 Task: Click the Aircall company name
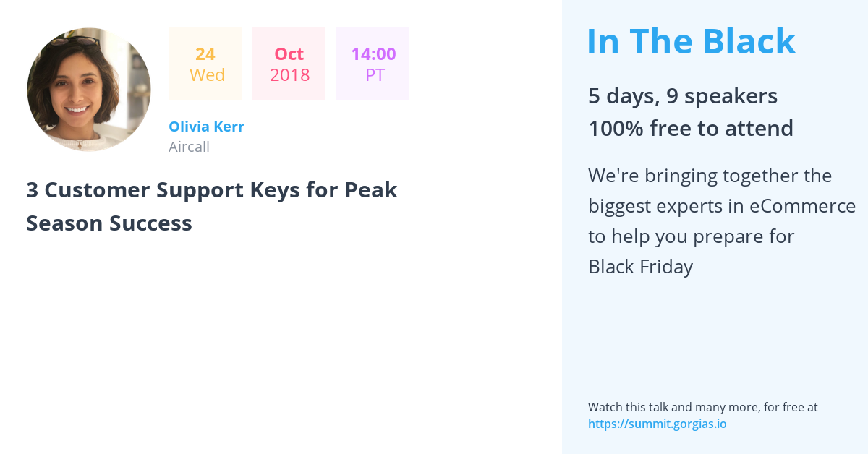(x=189, y=147)
